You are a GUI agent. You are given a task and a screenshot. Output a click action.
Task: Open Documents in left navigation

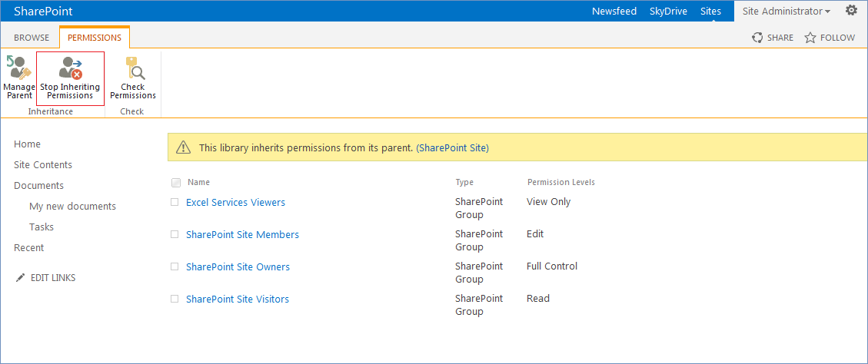(38, 185)
